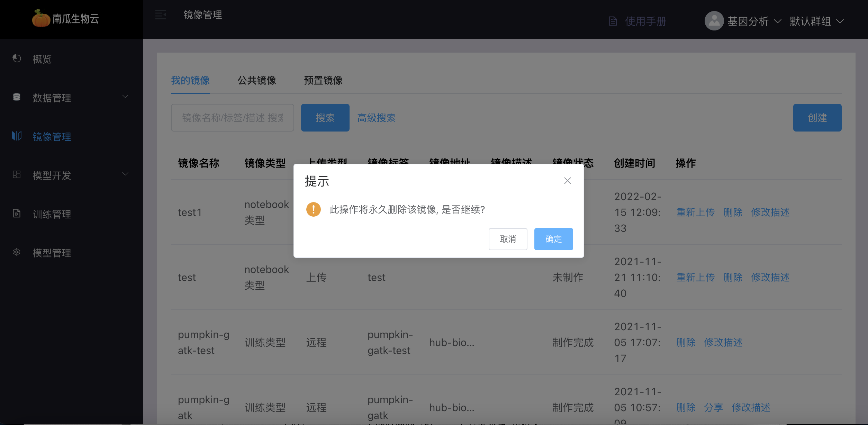This screenshot has width=868, height=425.
Task: Switch to the 预置镜像 tab
Action: pyautogui.click(x=323, y=80)
